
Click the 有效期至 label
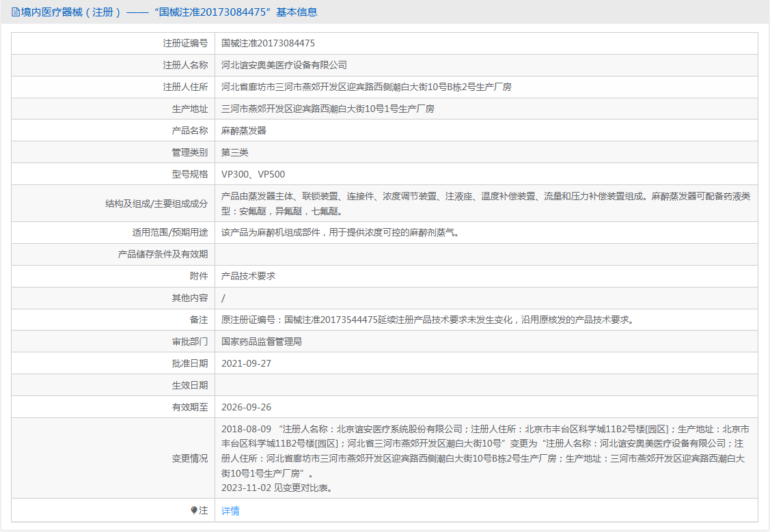(189, 407)
